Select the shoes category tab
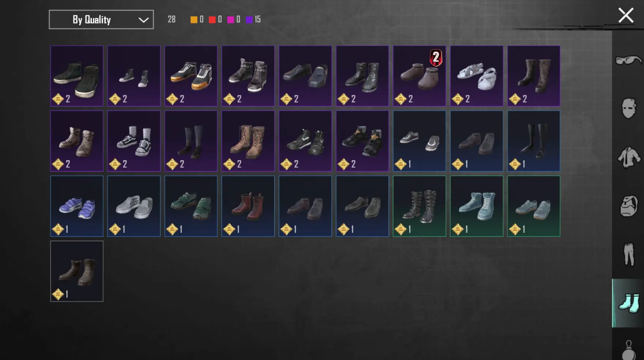 628,303
